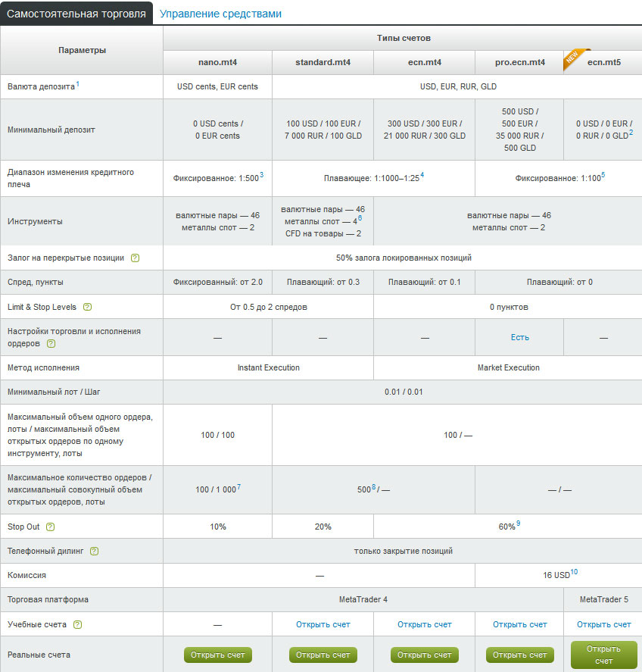Screen dimensions: 642x672
Task: Switch to Управление средствами tab
Action: pos(220,14)
